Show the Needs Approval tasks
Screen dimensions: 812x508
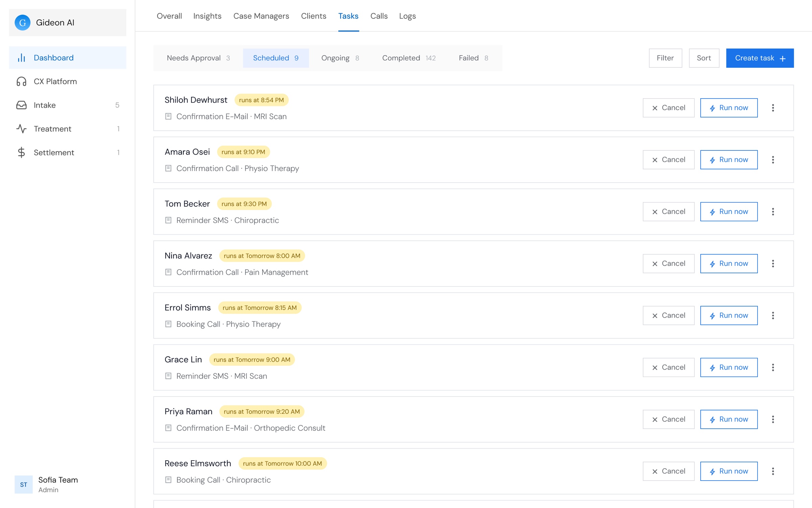coord(199,58)
